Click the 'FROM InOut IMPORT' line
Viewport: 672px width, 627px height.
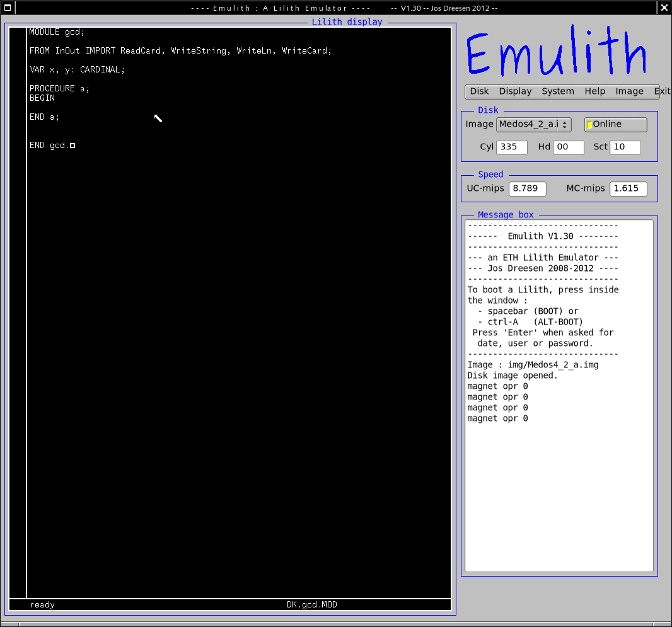tap(180, 50)
